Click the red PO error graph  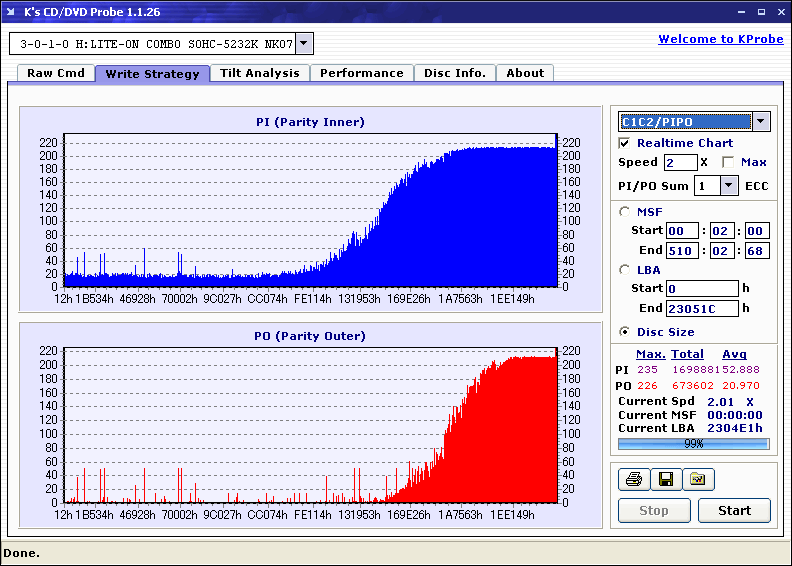[311, 425]
